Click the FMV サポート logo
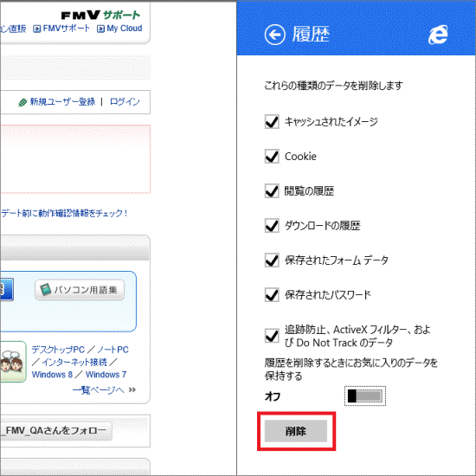Screen dimensions: 476x476 100,15
